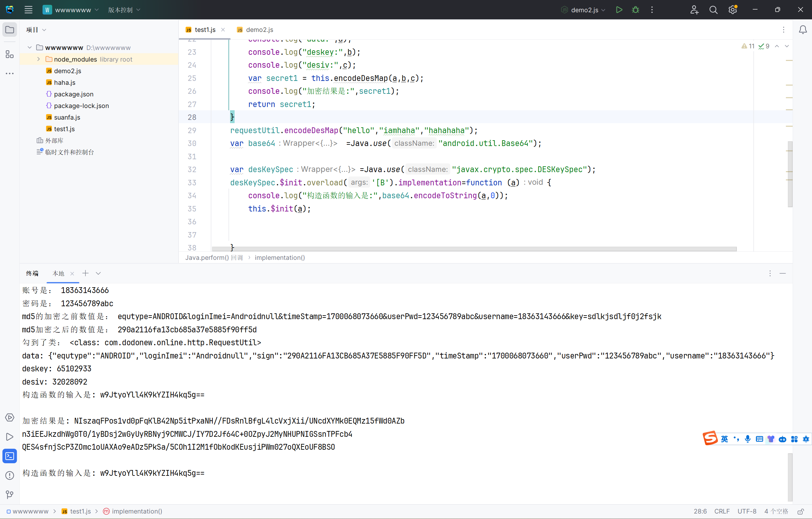The image size is (812, 519).
Task: Open the warnings count inspection widget
Action: 748,46
